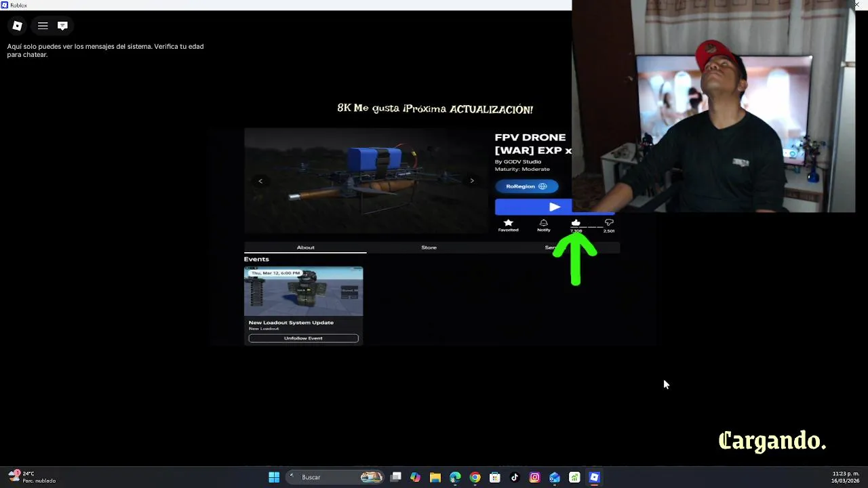The image size is (868, 488).
Task: Show previous game screenshot with left arrow
Action: click(260, 181)
